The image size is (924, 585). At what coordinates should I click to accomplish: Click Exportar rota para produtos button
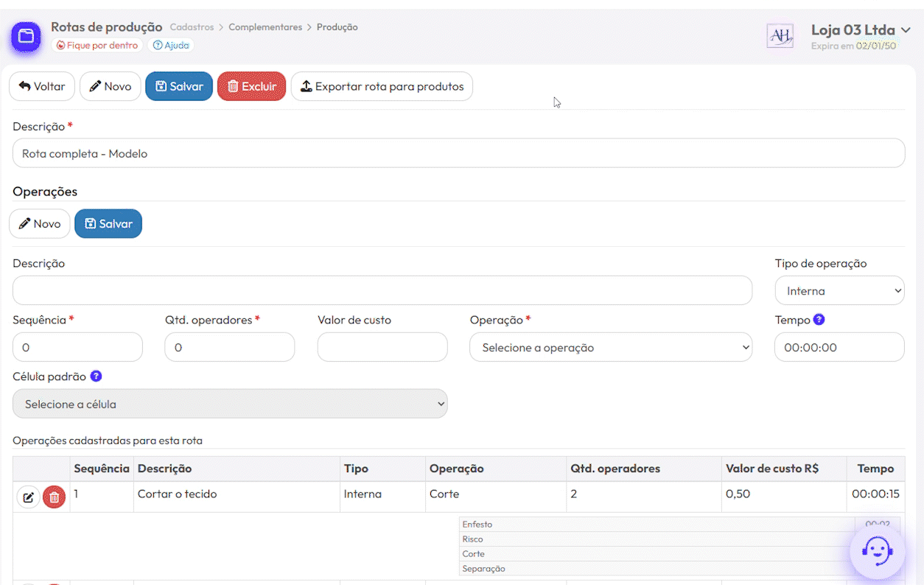click(x=382, y=86)
